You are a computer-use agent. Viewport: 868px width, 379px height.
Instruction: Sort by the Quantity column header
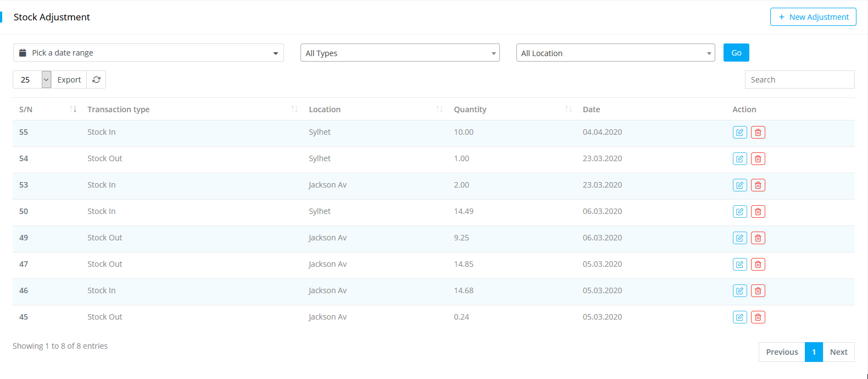point(470,109)
